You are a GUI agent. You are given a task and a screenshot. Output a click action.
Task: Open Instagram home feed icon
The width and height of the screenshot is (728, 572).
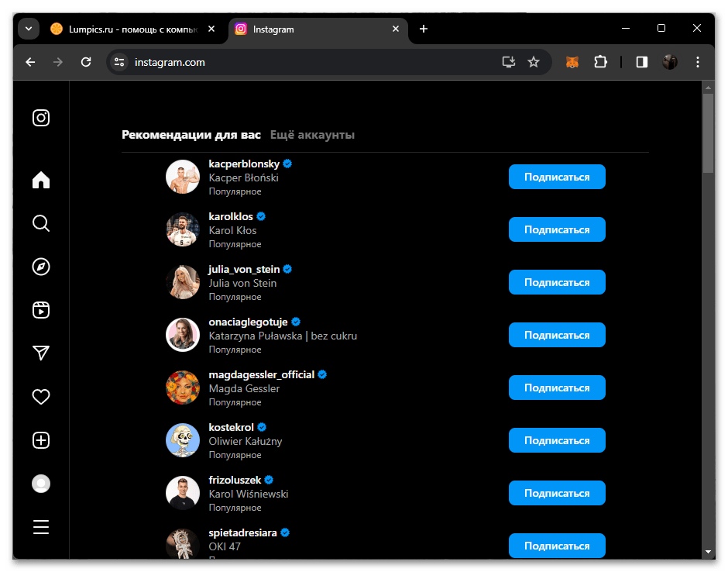pos(41,180)
